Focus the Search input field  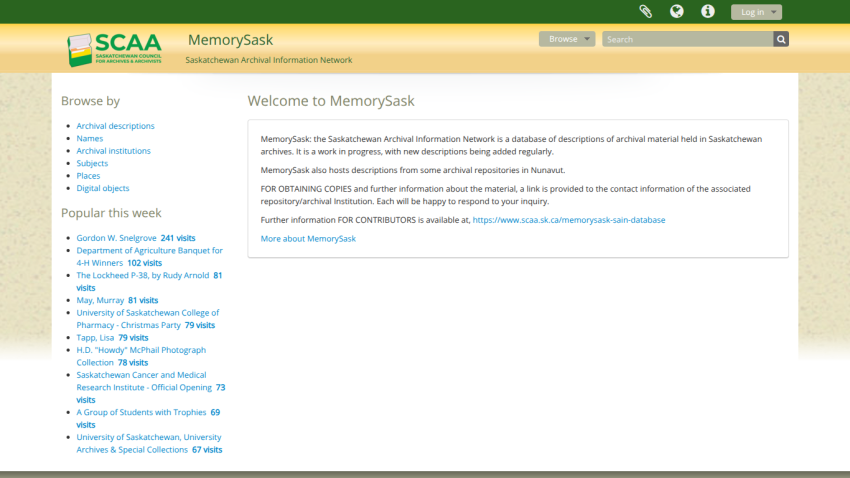click(687, 39)
